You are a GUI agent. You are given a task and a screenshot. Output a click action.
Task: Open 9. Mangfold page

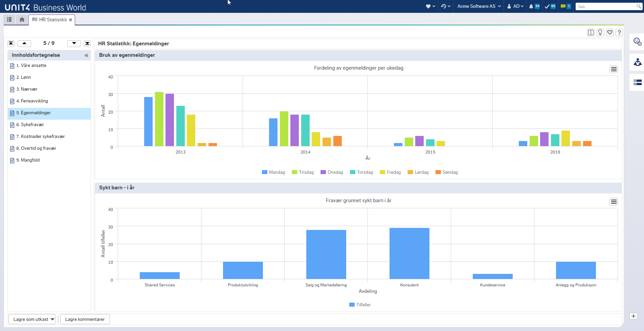pyautogui.click(x=49, y=160)
